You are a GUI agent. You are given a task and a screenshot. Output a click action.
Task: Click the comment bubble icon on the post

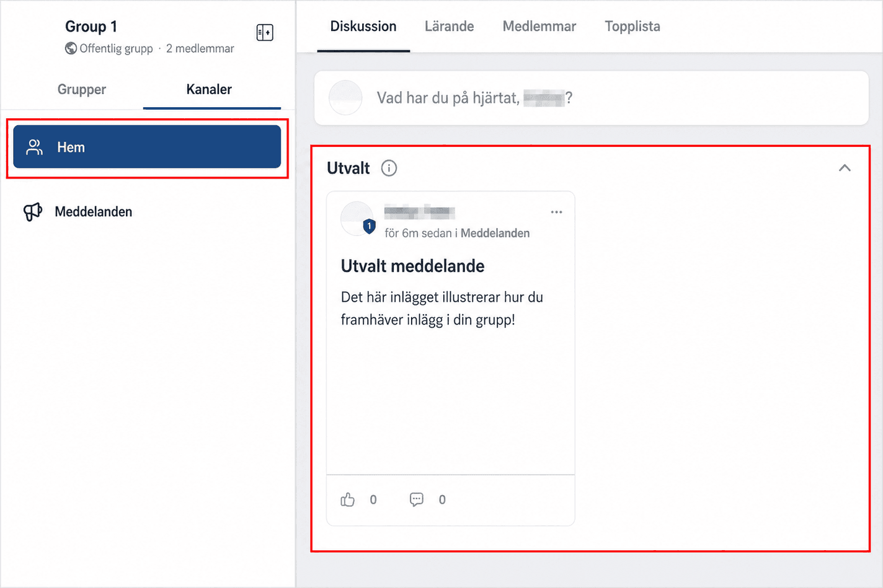tap(417, 499)
